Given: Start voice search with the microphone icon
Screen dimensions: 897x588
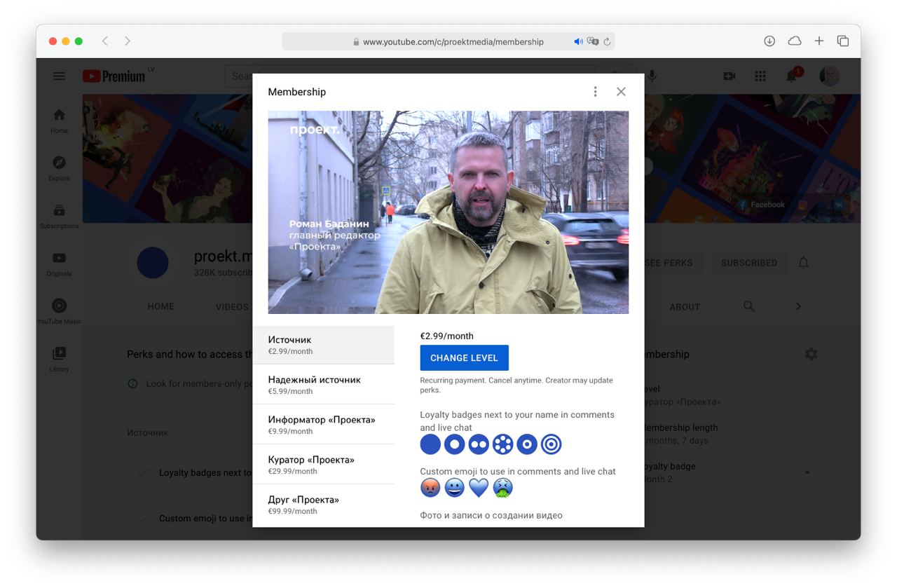Looking at the screenshot, I should coord(652,76).
